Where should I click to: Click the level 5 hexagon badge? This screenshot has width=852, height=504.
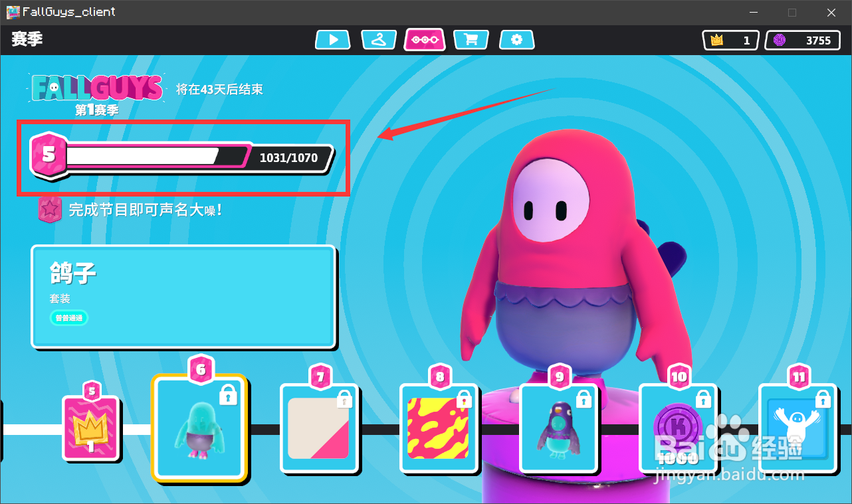[49, 155]
